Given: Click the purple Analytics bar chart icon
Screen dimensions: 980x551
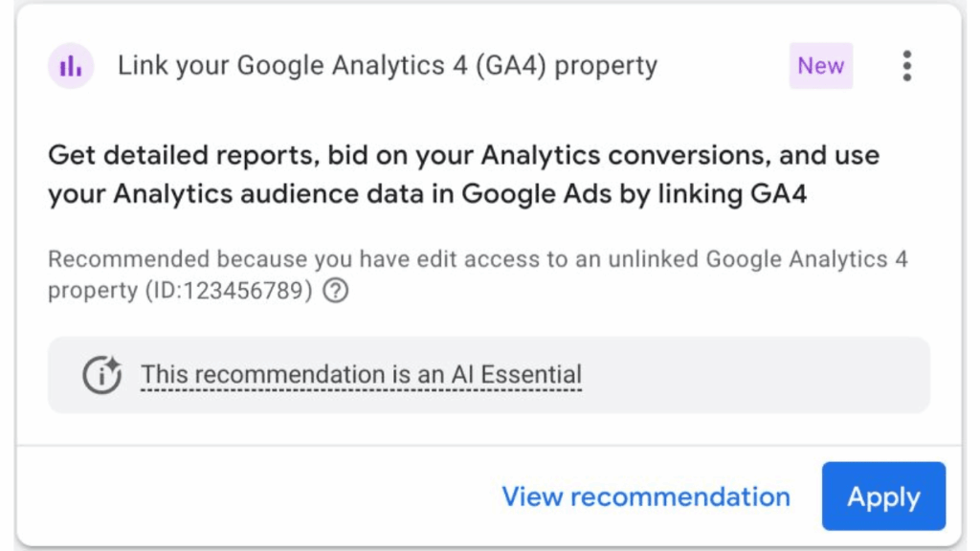Looking at the screenshot, I should (70, 65).
